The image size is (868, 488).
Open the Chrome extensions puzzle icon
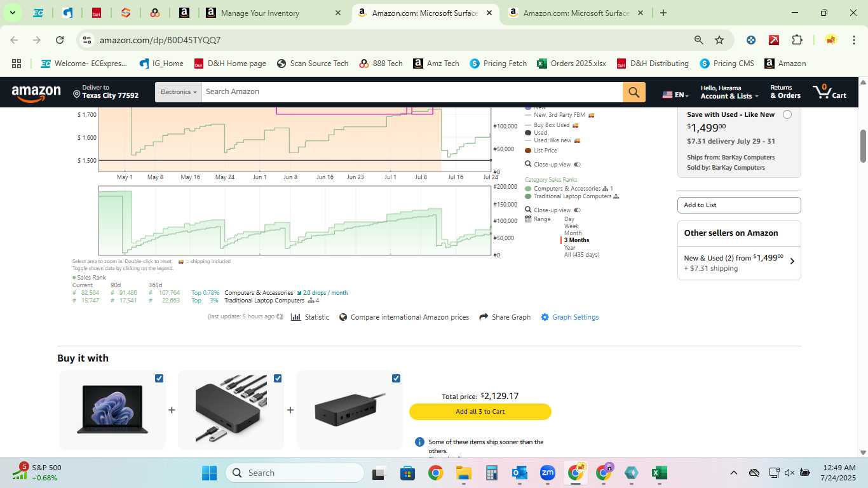(x=797, y=40)
